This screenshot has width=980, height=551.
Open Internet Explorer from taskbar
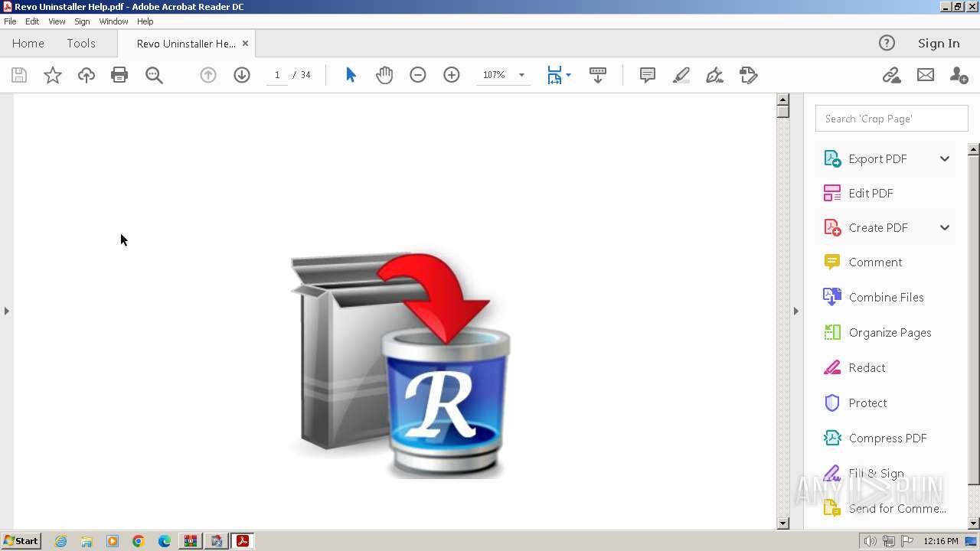[60, 541]
